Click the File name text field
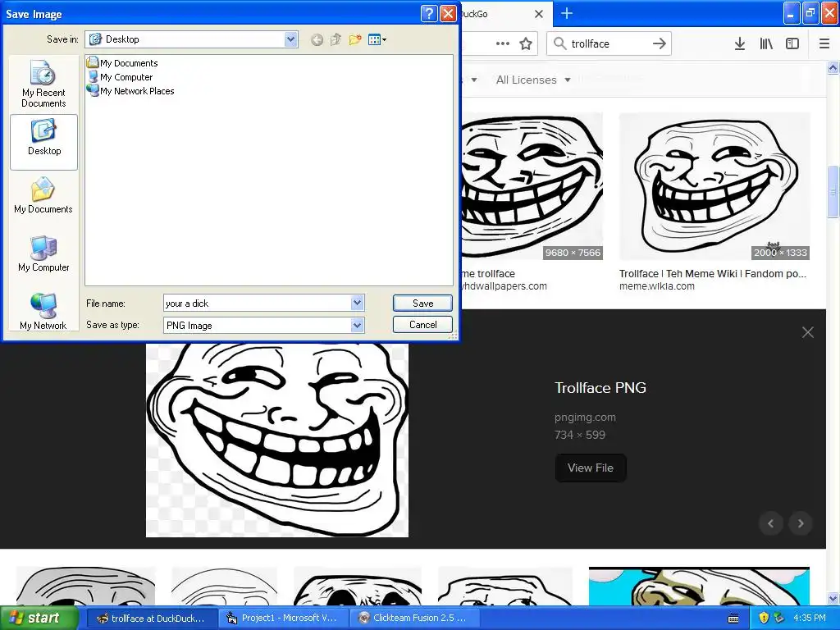The height and width of the screenshot is (630, 840). coord(257,304)
